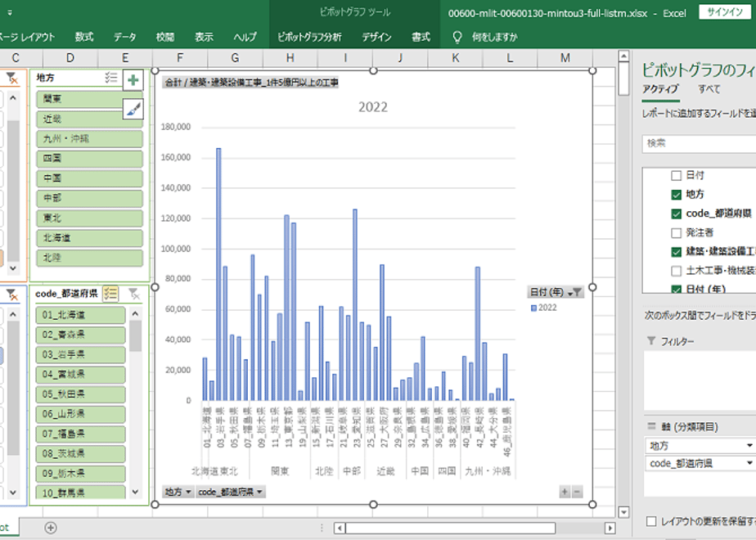This screenshot has height=540, width=756.
Task: Switch to アクティブ tab in field pane
Action: (660, 89)
